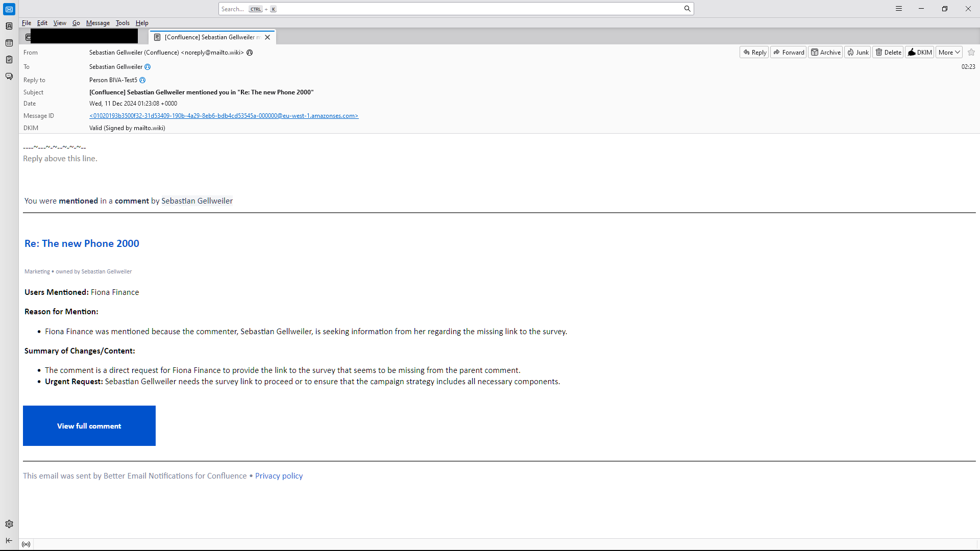Open the Chat sidebar icon
The image size is (980, 551).
coord(9,77)
